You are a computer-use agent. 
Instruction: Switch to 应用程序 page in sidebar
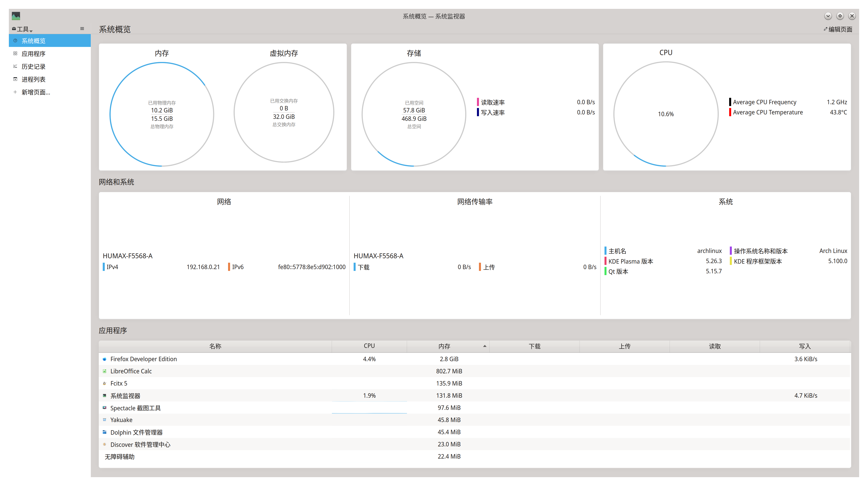[33, 54]
